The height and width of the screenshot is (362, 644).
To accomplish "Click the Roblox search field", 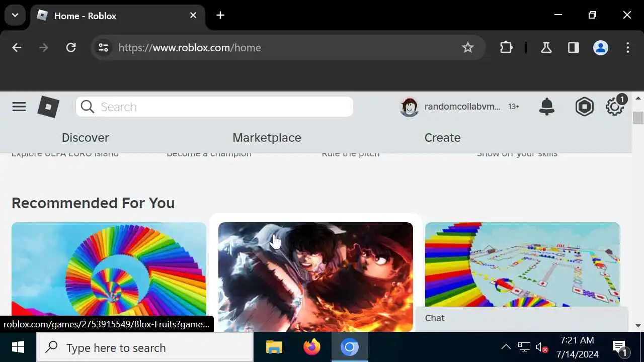I will pyautogui.click(x=214, y=107).
